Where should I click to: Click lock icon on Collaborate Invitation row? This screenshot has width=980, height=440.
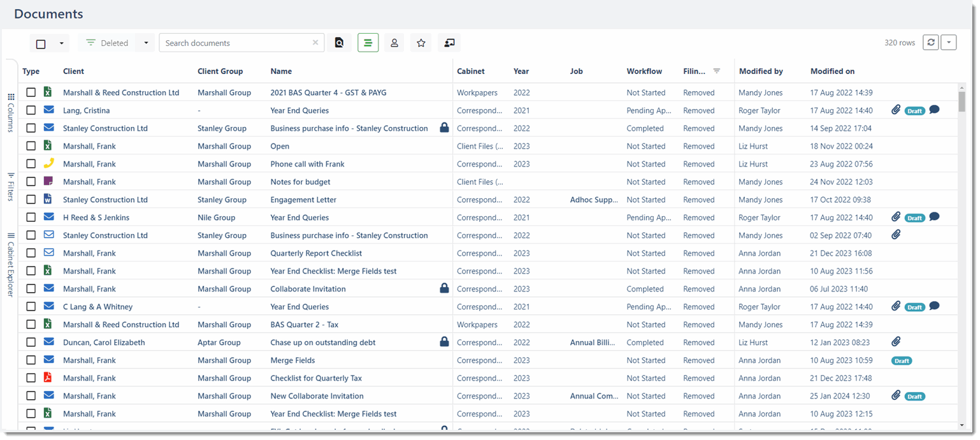[445, 288]
